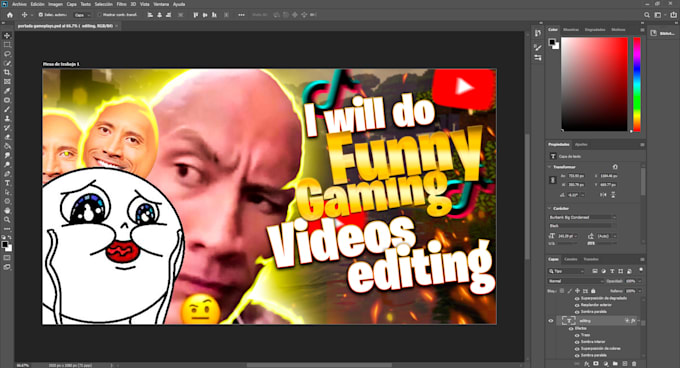The width and height of the screenshot is (680, 368).
Task: Select the Move tool in the toolbox
Action: coord(7,36)
